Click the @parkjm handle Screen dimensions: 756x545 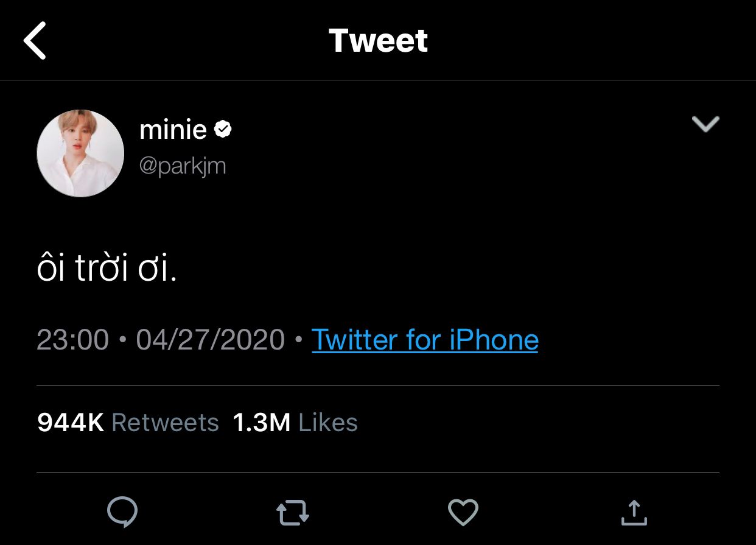pyautogui.click(x=183, y=166)
